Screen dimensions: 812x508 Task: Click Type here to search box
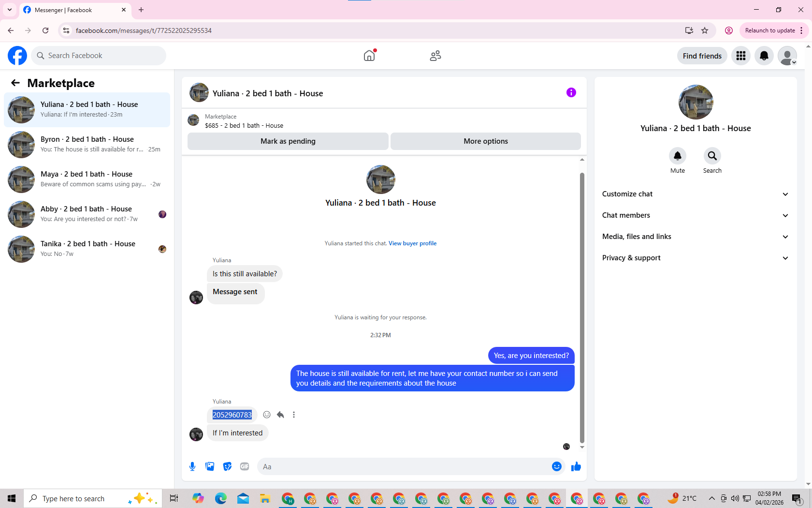pyautogui.click(x=93, y=498)
